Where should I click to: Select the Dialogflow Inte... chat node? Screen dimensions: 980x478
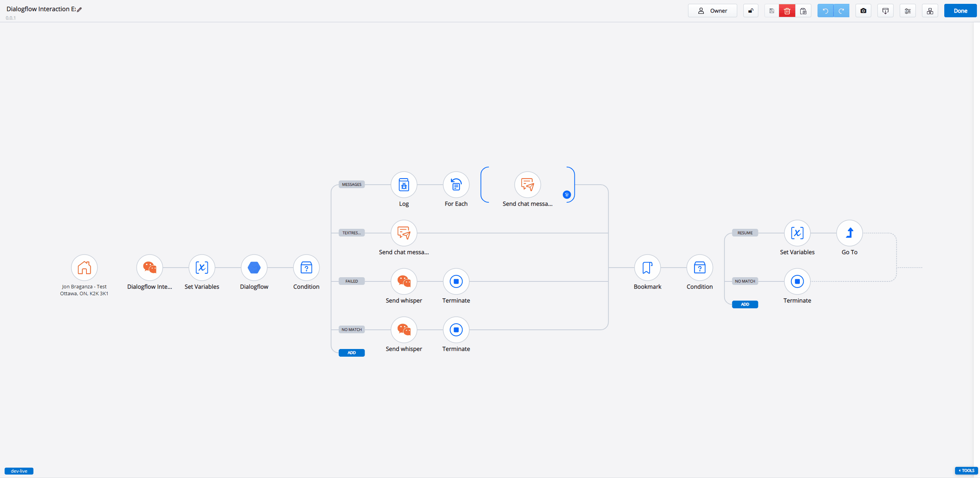point(149,268)
